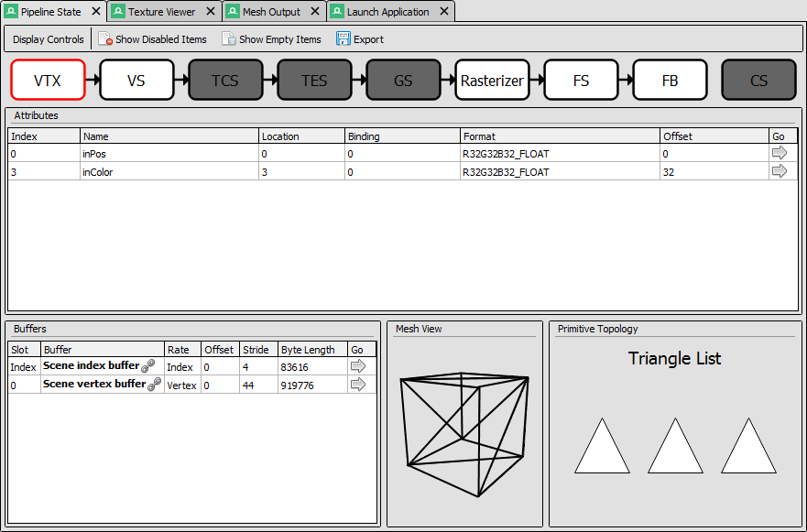
Task: Toggle Show Disabled Items
Action: coord(153,39)
